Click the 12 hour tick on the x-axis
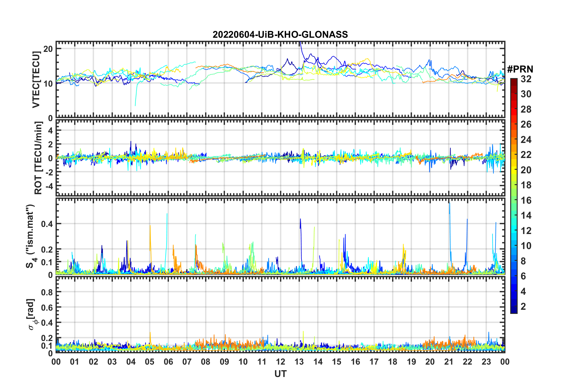The image size is (561, 392). pos(280,362)
